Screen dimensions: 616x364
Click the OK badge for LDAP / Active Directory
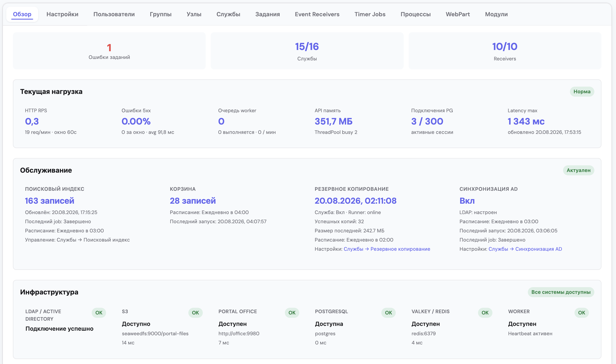(x=99, y=313)
